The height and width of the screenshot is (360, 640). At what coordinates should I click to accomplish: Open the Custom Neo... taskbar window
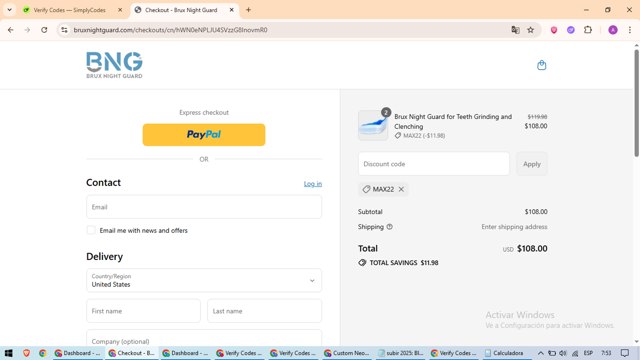347,353
